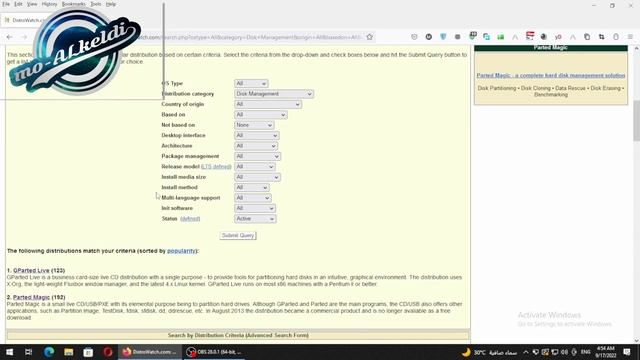Click the weather moon icon on taskbar

[x=466, y=352]
